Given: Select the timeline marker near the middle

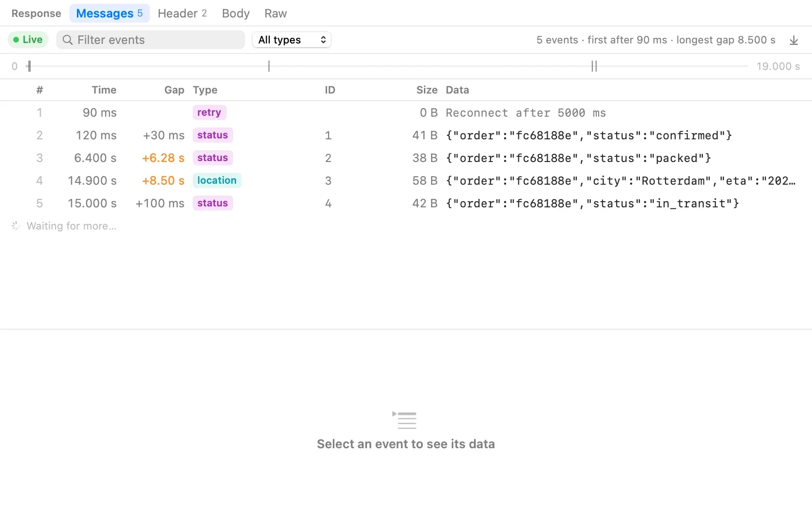Looking at the screenshot, I should tap(269, 66).
